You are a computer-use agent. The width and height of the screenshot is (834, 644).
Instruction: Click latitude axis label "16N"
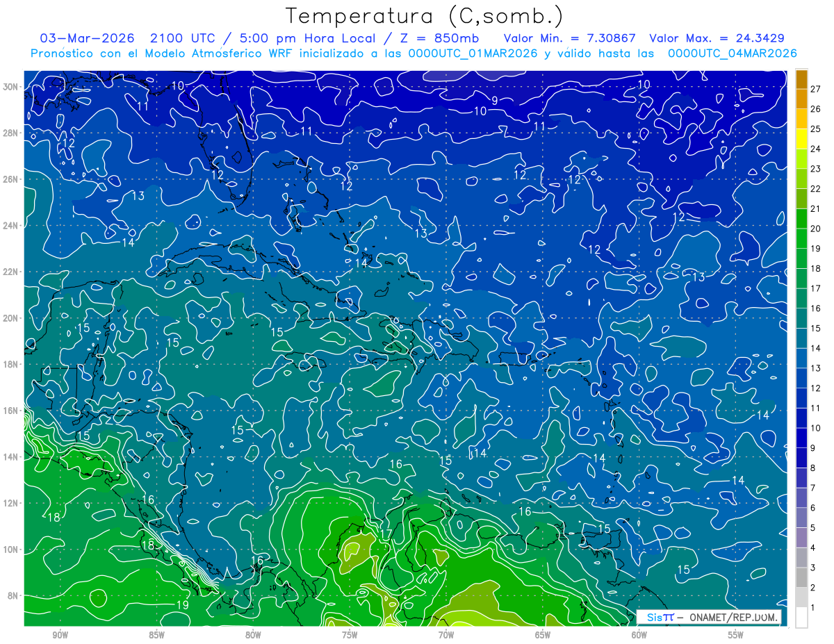[x=11, y=411]
